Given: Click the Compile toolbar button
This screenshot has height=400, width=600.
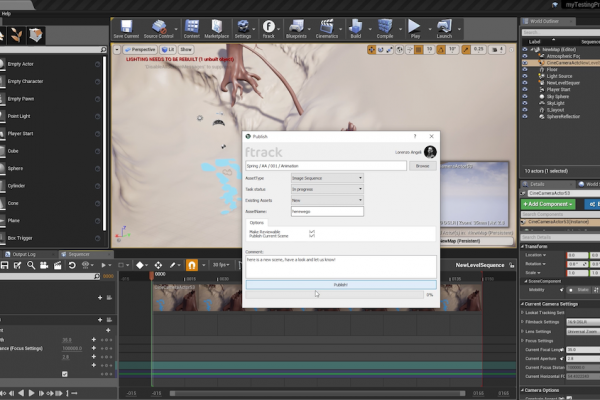Looking at the screenshot, I should (x=385, y=29).
